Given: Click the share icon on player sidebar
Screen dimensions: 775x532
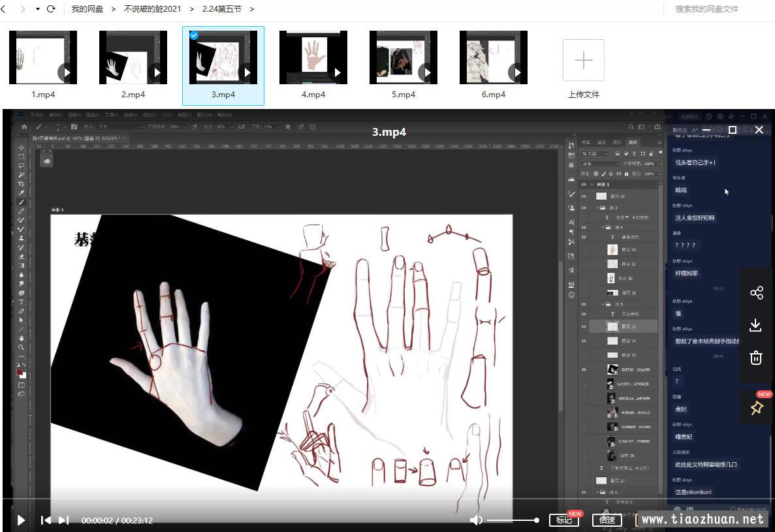Looking at the screenshot, I should pyautogui.click(x=756, y=292).
